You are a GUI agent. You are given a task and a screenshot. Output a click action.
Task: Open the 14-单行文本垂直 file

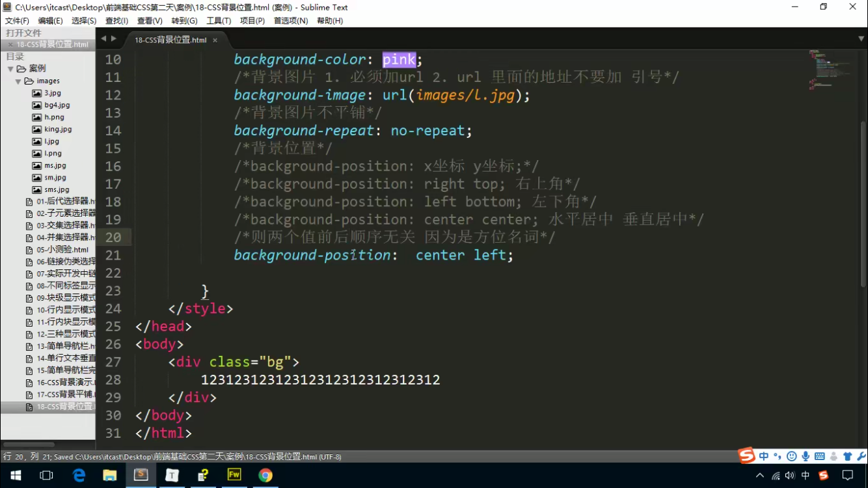[x=66, y=359]
